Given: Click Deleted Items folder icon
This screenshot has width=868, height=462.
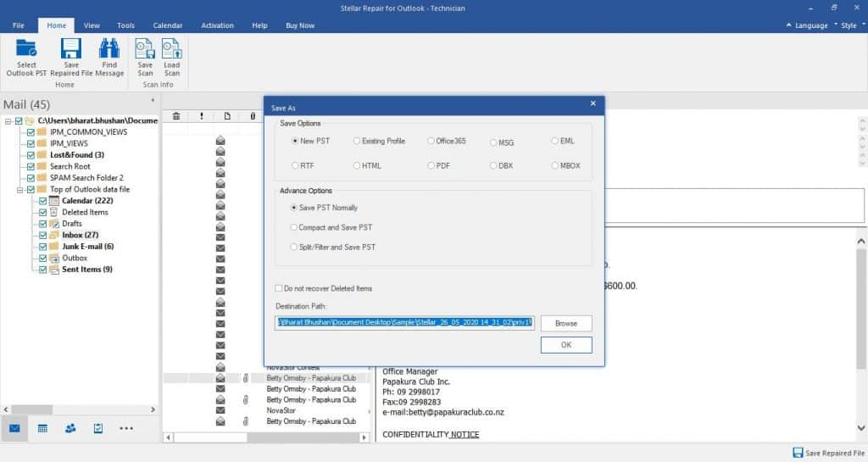Looking at the screenshot, I should click(x=53, y=212).
